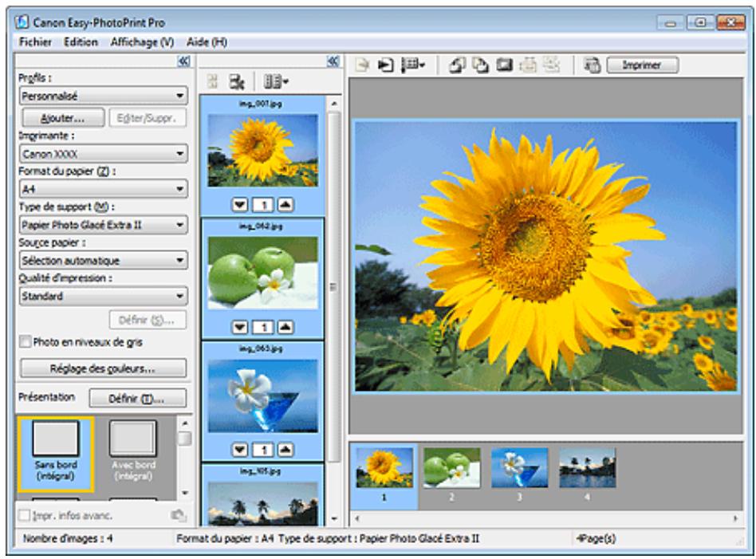This screenshot has width=756, height=559.
Task: Toggle Impr. infos avanc. checkbox
Action: pos(24,516)
